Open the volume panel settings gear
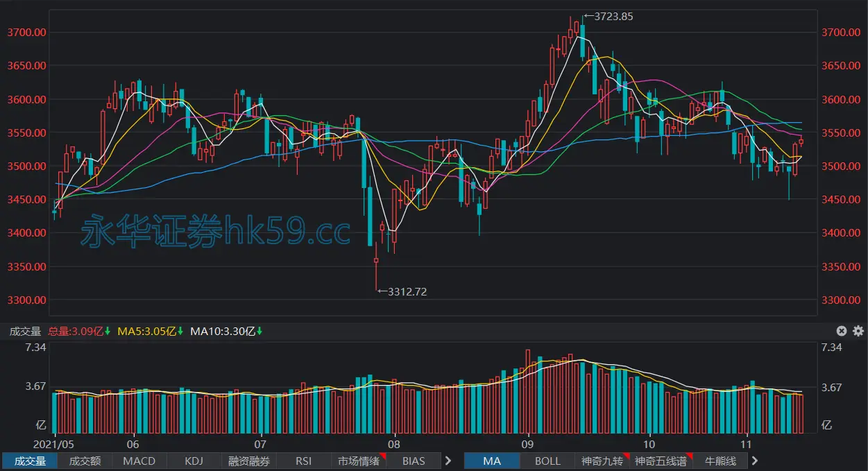Screen dimensions: 868x471 [858, 331]
